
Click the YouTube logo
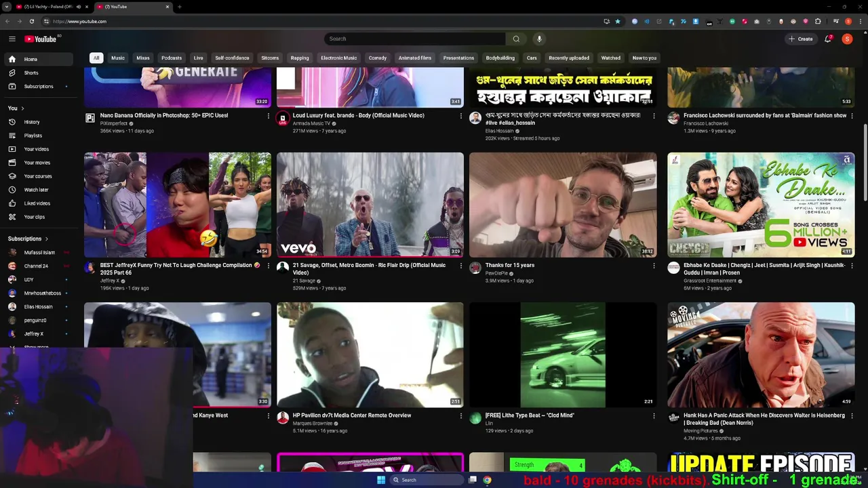pos(41,39)
